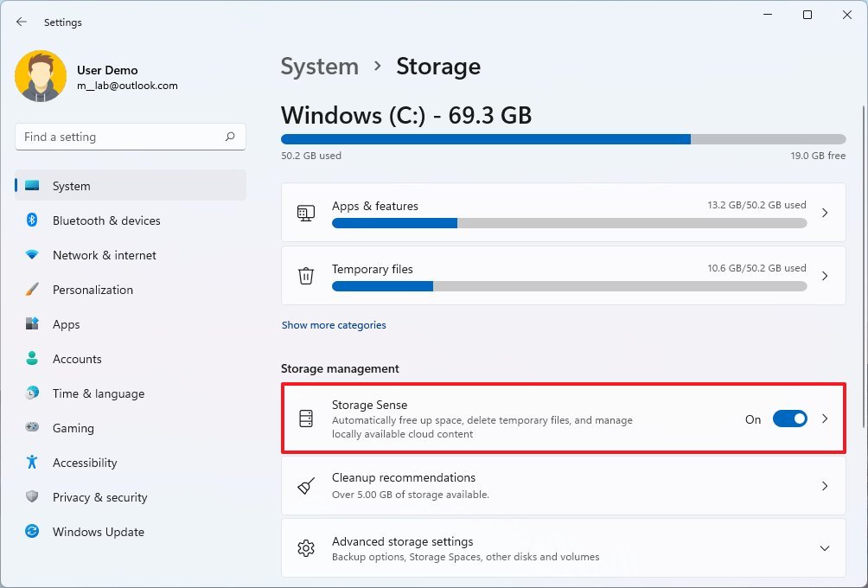Select the Bluetooth & devices sidebar icon
The image size is (868, 588).
point(31,220)
